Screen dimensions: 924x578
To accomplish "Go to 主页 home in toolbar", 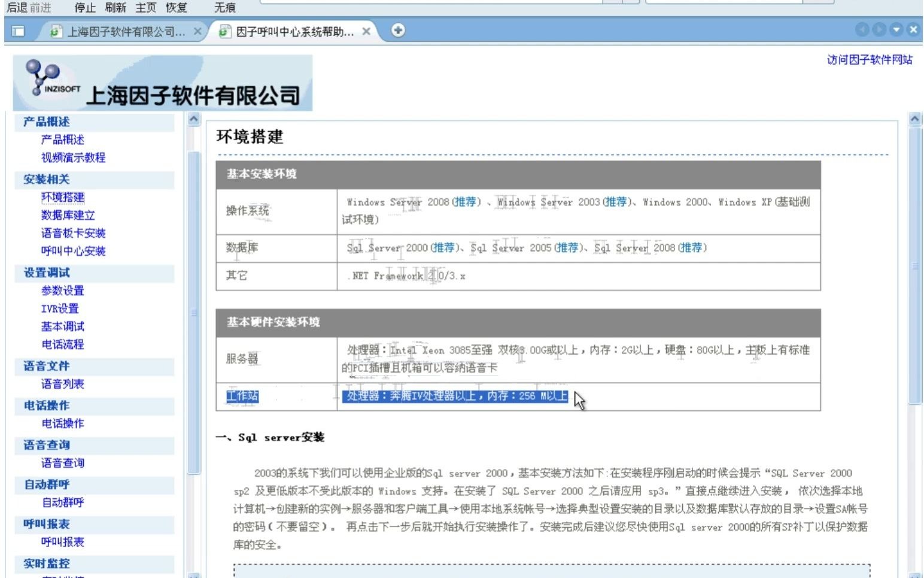I will [146, 8].
